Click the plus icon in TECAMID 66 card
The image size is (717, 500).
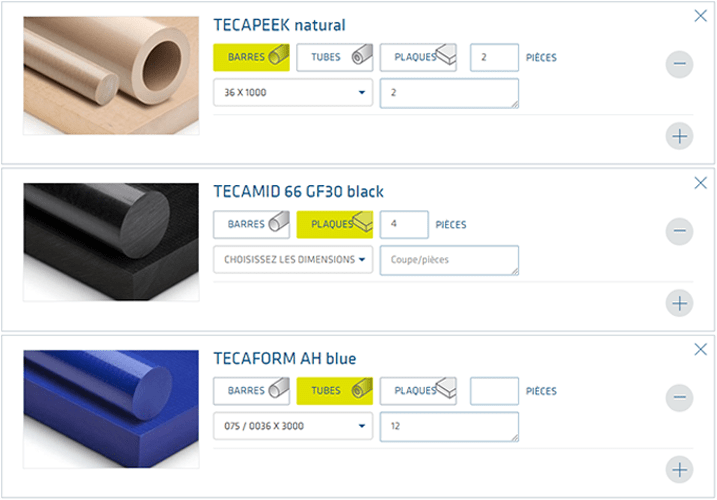(x=679, y=302)
